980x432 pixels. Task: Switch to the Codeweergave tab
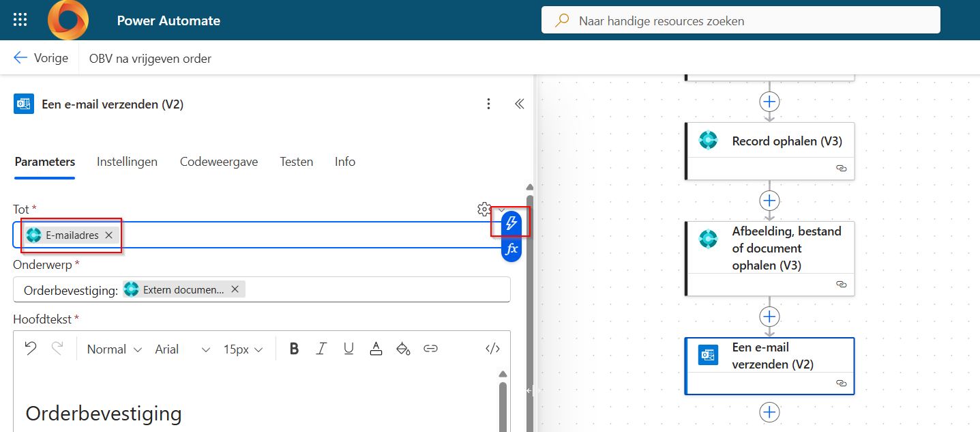click(218, 162)
